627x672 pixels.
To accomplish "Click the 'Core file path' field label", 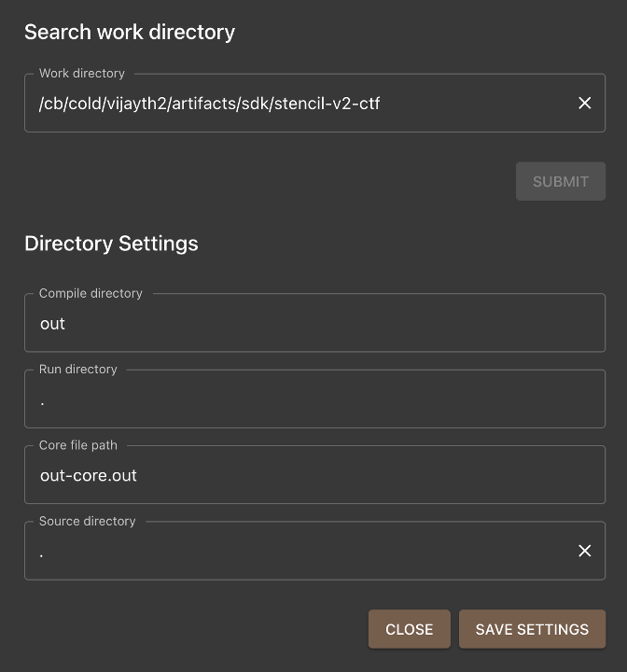I will pyautogui.click(x=78, y=445).
